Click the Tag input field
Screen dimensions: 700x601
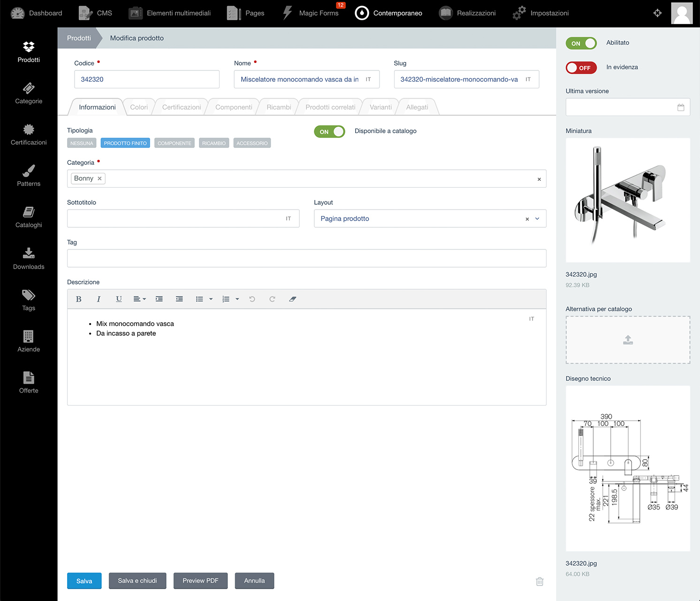307,258
